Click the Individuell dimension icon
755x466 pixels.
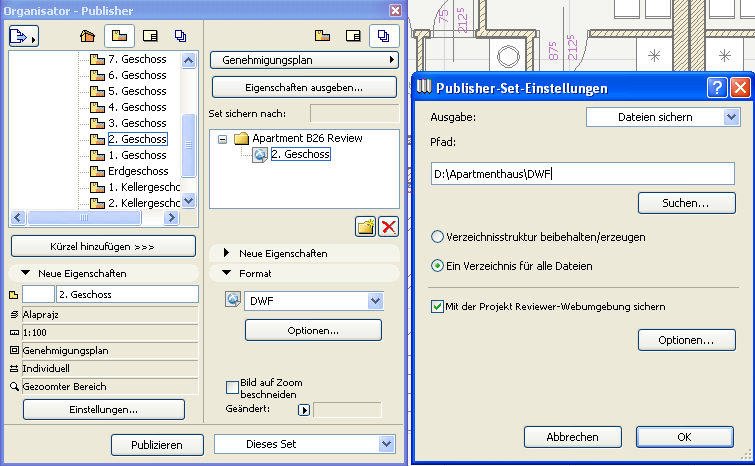(14, 369)
